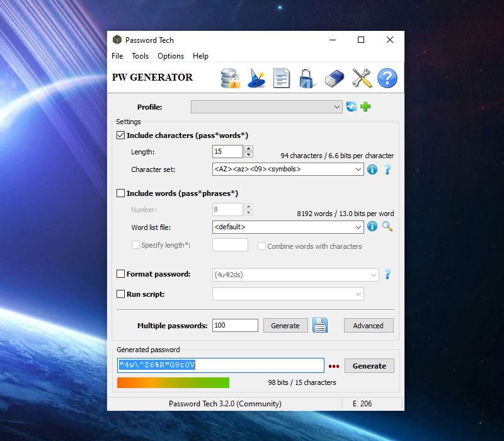Click floppy disk save passwords icon

(320, 325)
